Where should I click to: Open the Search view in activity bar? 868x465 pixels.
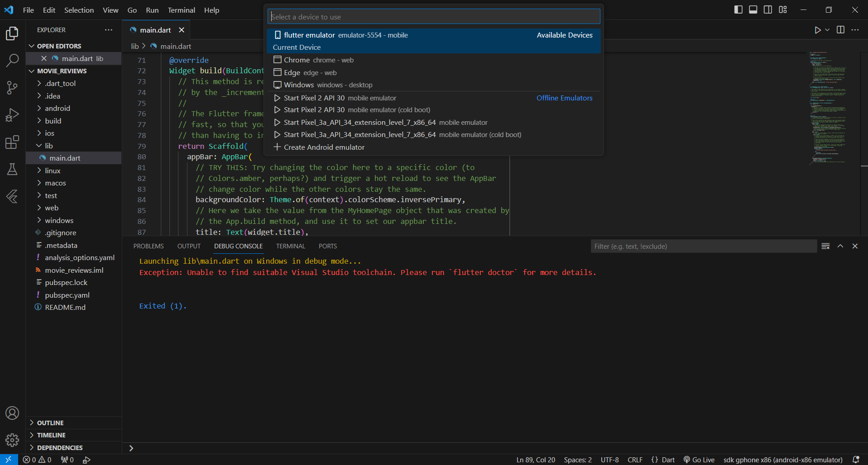point(12,60)
